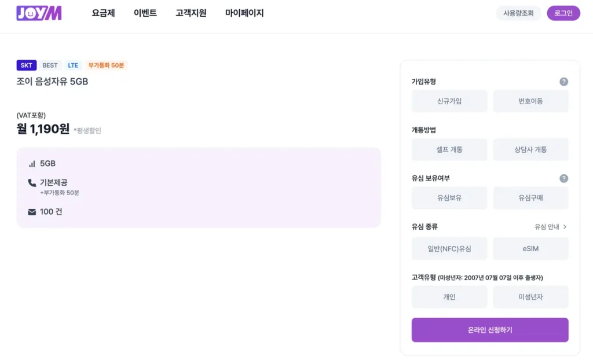Submit with 온라인 신청하기 button
The height and width of the screenshot is (364, 593).
point(490,330)
